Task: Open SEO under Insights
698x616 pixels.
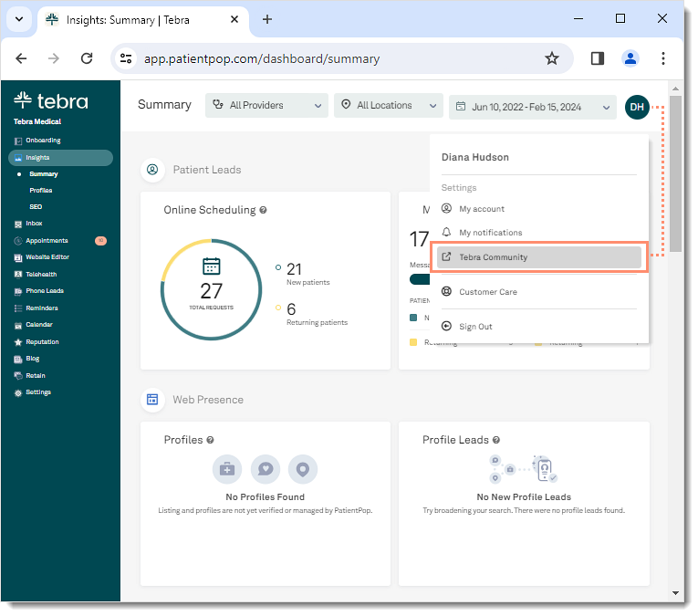Action: (36, 207)
